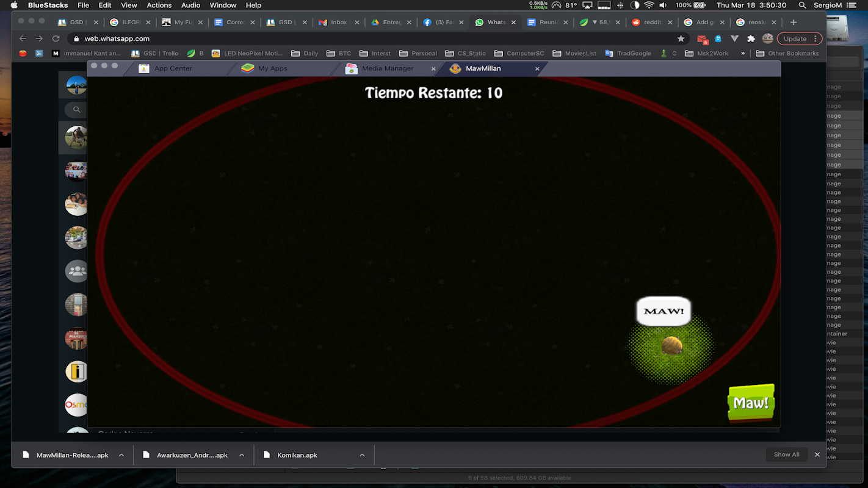Open the Chrome extensions puzzle icon
868x488 pixels.
tap(751, 38)
